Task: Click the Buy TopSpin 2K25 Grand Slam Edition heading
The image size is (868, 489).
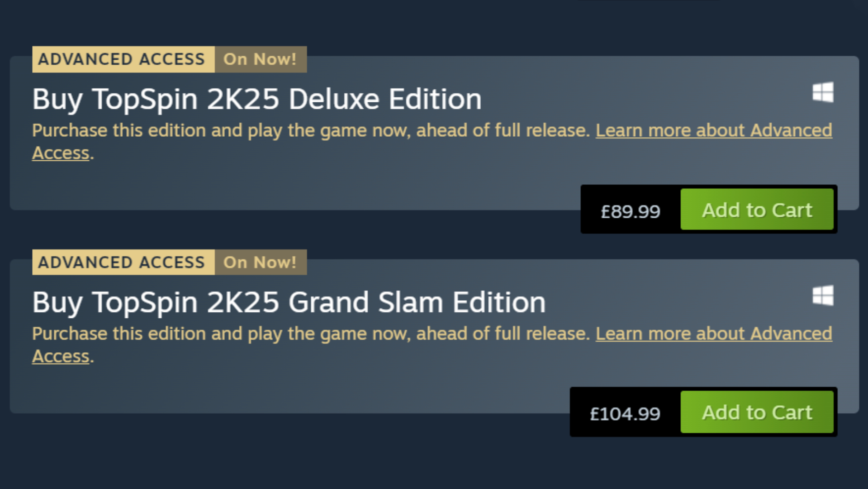Action: point(289,302)
